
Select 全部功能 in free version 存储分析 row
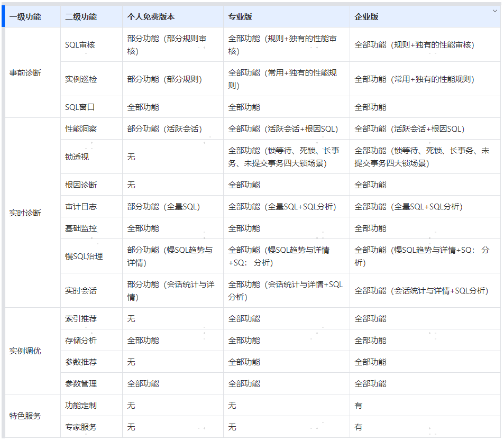pos(172,341)
